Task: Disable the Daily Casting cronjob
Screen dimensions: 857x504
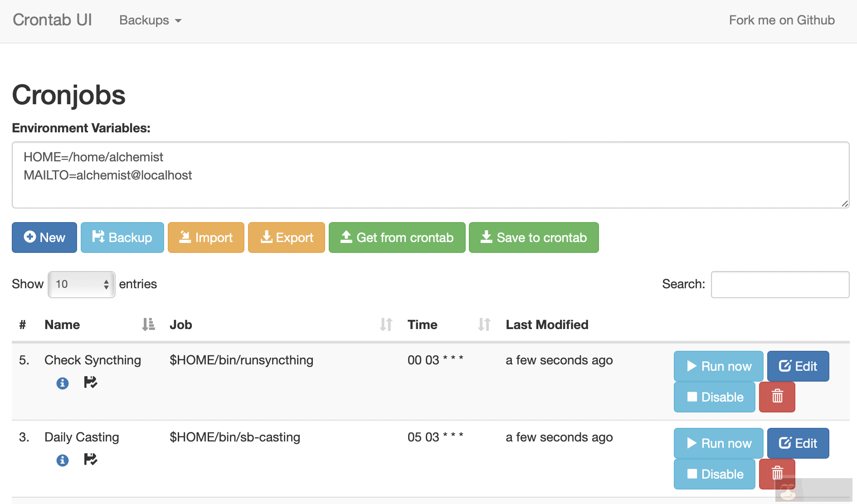Action: click(x=714, y=474)
